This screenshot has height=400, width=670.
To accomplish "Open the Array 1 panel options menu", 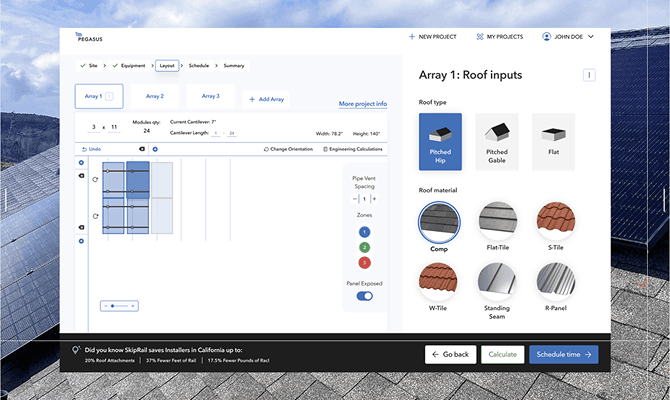I will point(589,75).
